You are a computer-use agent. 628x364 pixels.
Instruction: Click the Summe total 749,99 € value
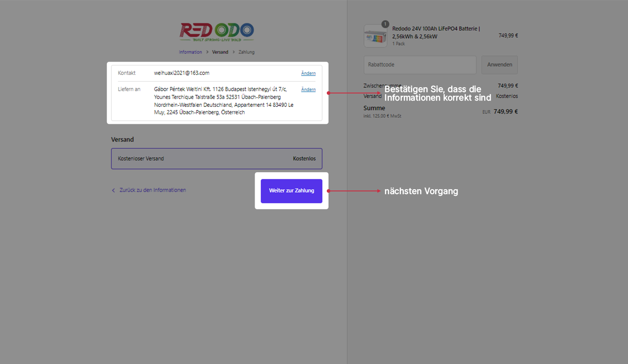tap(506, 112)
